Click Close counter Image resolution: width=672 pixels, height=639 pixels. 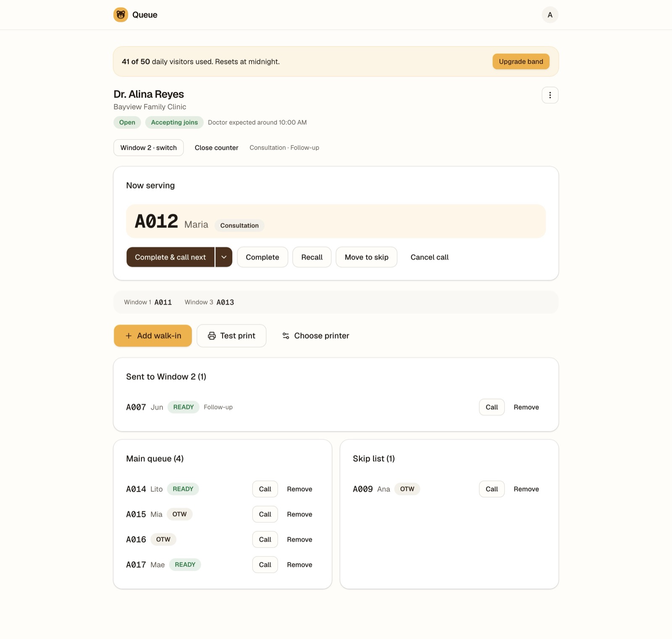tap(216, 147)
